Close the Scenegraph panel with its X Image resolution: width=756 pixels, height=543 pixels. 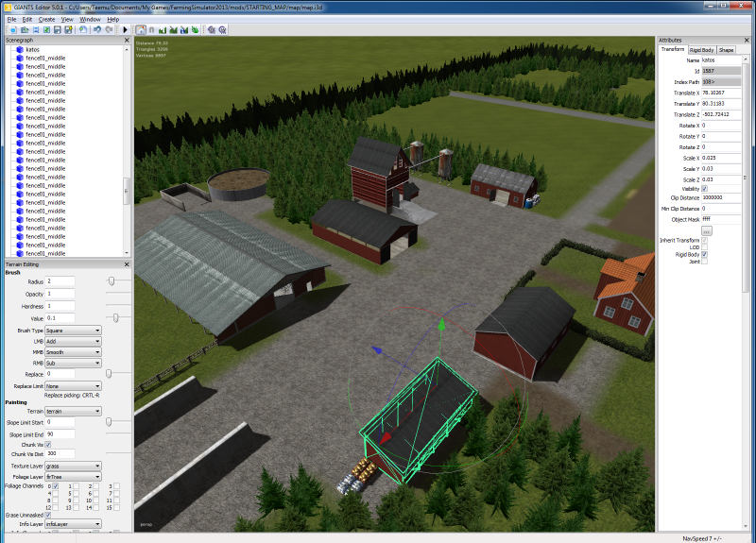(127, 41)
